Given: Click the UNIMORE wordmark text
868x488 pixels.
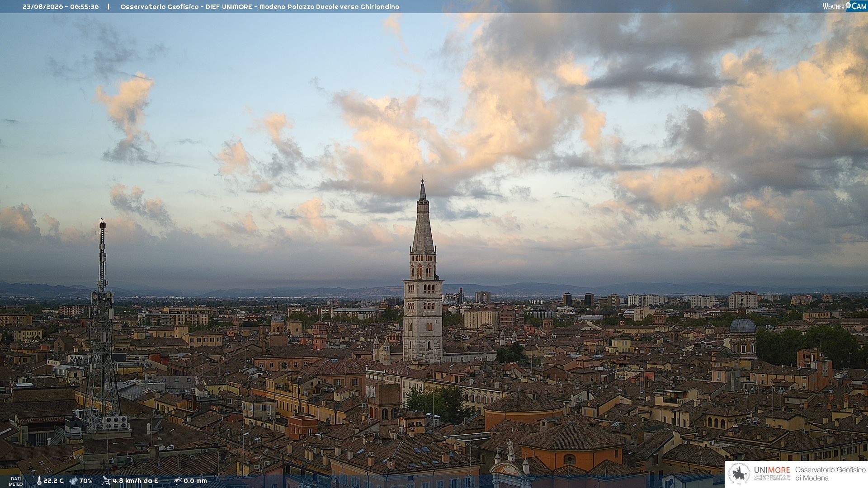Looking at the screenshot, I should pos(772,470).
